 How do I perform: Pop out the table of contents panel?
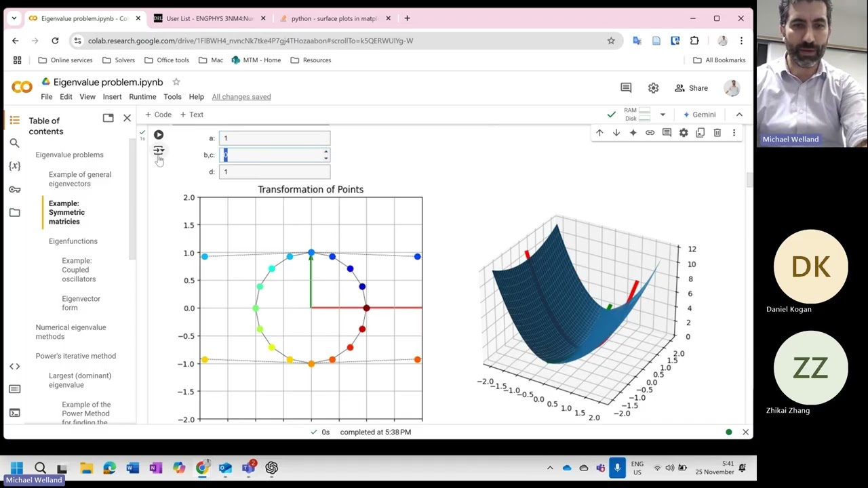(x=108, y=118)
